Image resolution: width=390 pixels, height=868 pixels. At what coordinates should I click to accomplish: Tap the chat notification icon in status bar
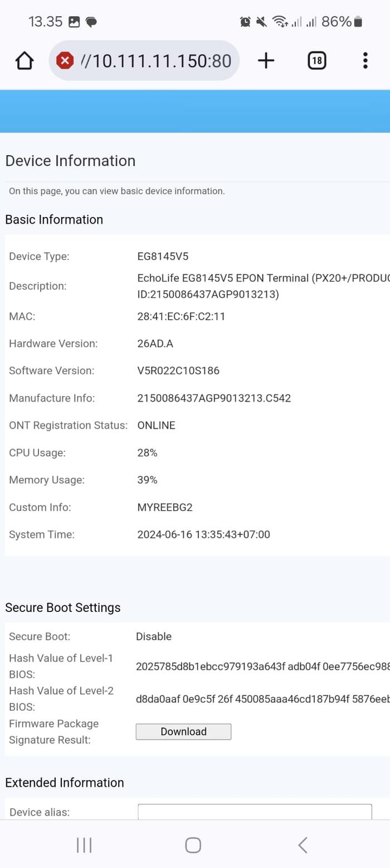[x=91, y=22]
